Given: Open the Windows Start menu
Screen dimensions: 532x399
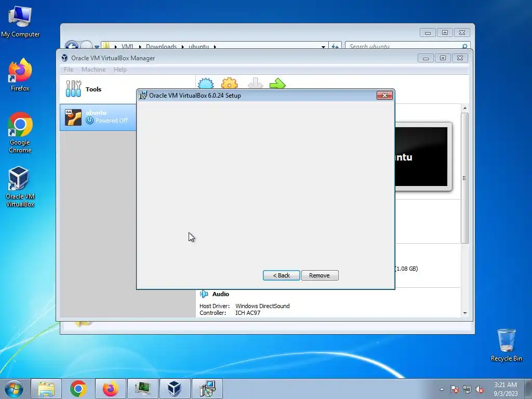Looking at the screenshot, I should [x=14, y=389].
